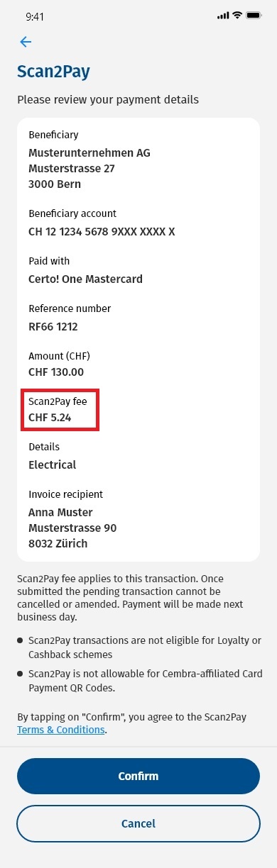
Task: Tap the beneficiary name Musterunternehmen AG
Action: [89, 153]
